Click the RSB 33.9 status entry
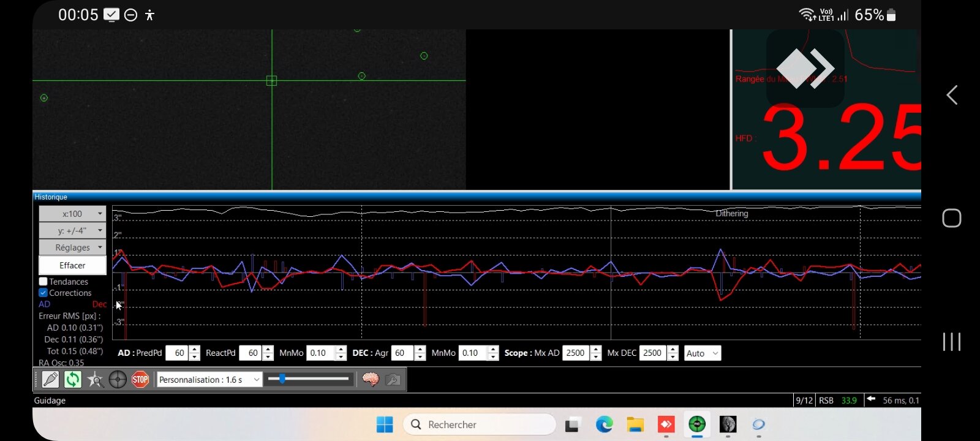 [838, 401]
